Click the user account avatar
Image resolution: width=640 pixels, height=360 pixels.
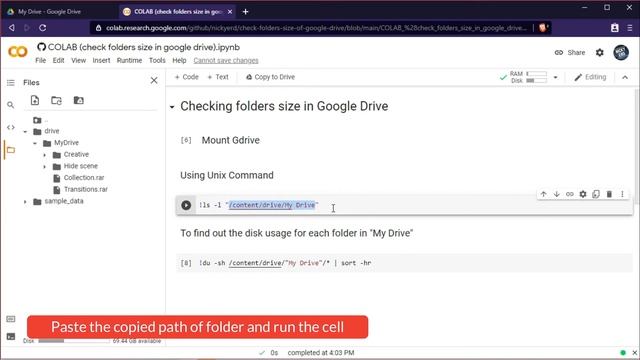621,52
